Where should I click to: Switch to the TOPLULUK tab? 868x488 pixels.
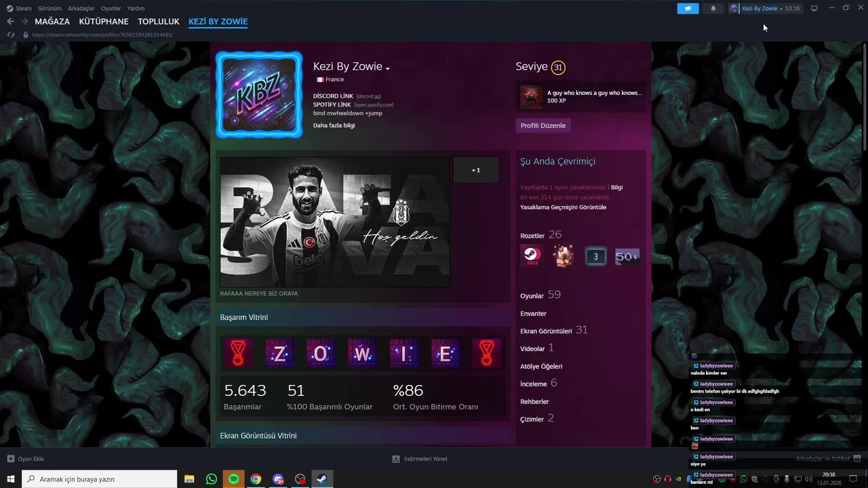(x=159, y=22)
